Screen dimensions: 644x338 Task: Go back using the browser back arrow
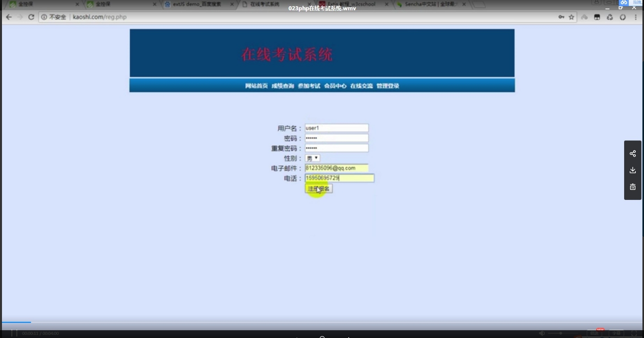coord(9,17)
